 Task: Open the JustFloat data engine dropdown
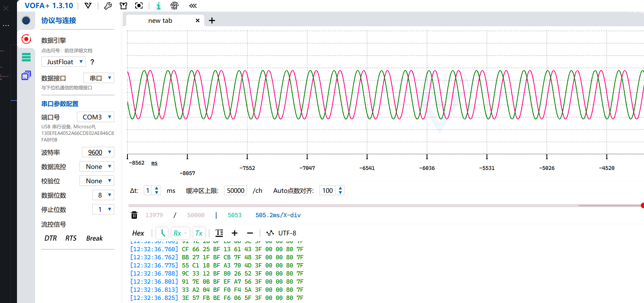(63, 62)
